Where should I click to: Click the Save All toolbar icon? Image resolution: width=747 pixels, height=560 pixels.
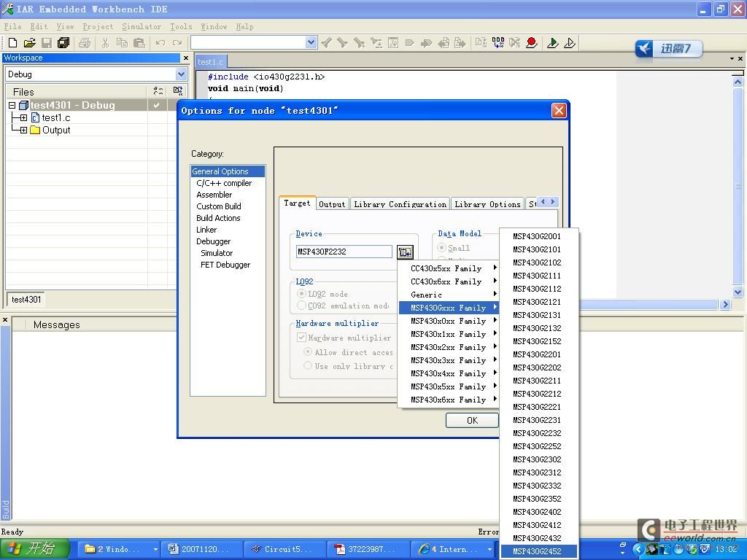63,43
